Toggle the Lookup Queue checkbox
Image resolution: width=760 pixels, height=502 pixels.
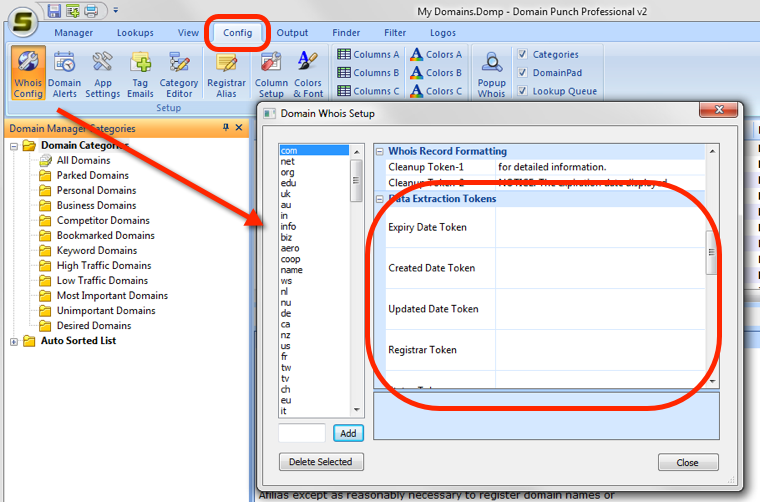522,91
